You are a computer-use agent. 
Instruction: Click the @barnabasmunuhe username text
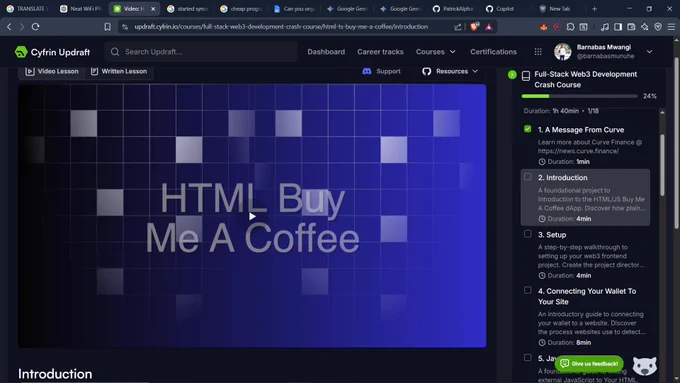(x=605, y=56)
